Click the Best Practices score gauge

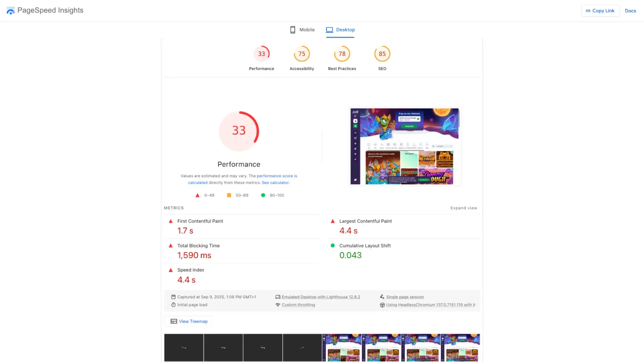[342, 54]
